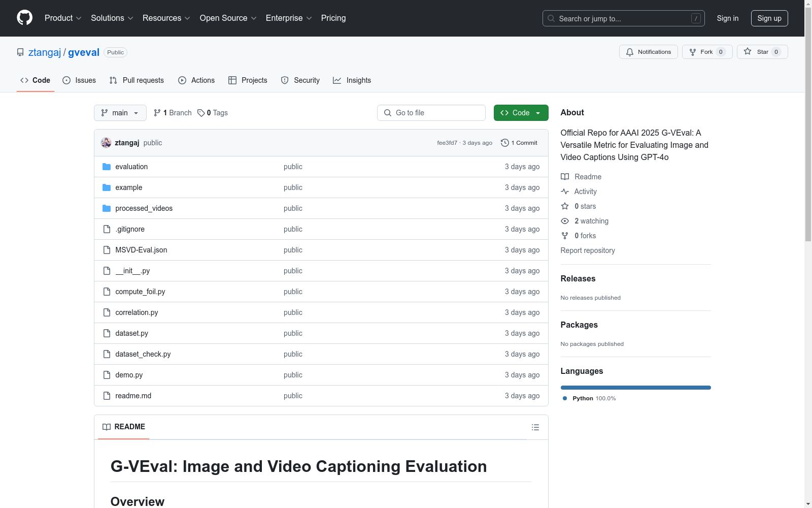The image size is (812, 508).
Task: Click the search magnifier icon in header
Action: [x=551, y=18]
